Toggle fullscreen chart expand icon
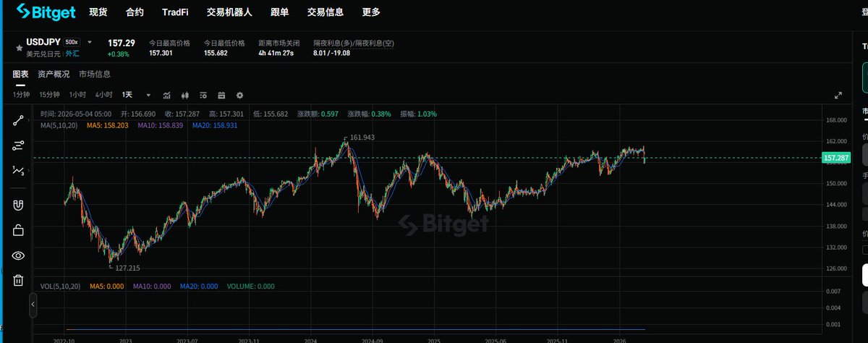The image size is (868, 343). pyautogui.click(x=838, y=95)
